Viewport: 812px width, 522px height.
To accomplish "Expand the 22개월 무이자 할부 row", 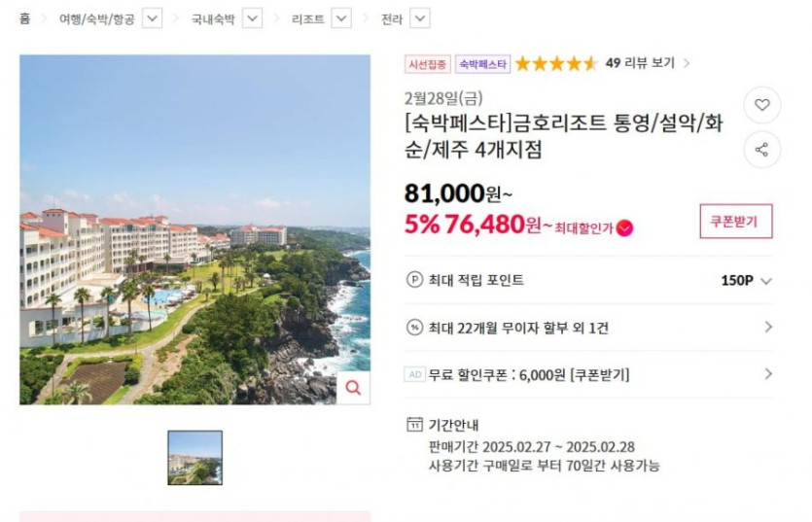I will [x=767, y=328].
